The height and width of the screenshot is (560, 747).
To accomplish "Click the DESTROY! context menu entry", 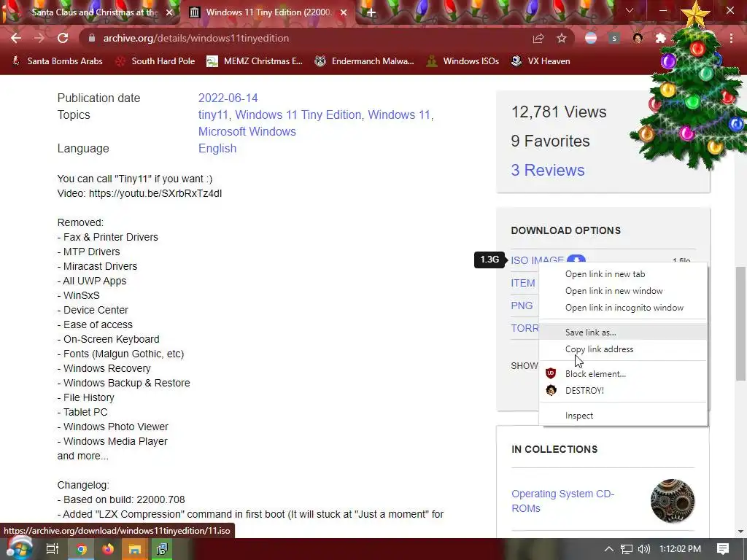I will [x=623, y=391].
